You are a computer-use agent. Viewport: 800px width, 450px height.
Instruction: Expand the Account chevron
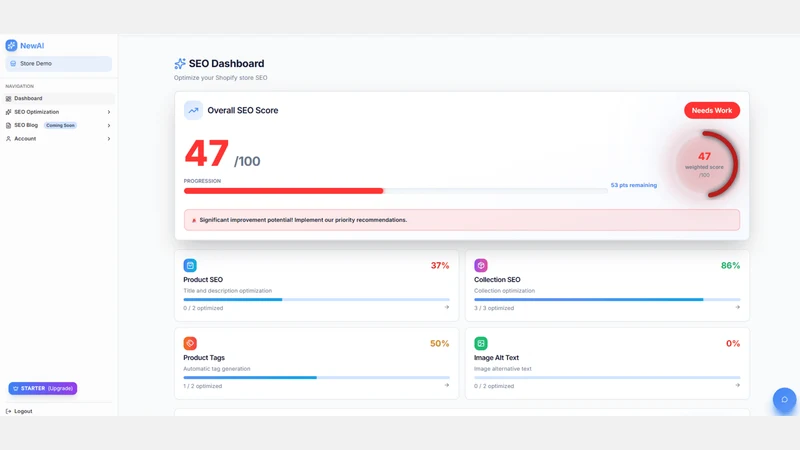(109, 139)
